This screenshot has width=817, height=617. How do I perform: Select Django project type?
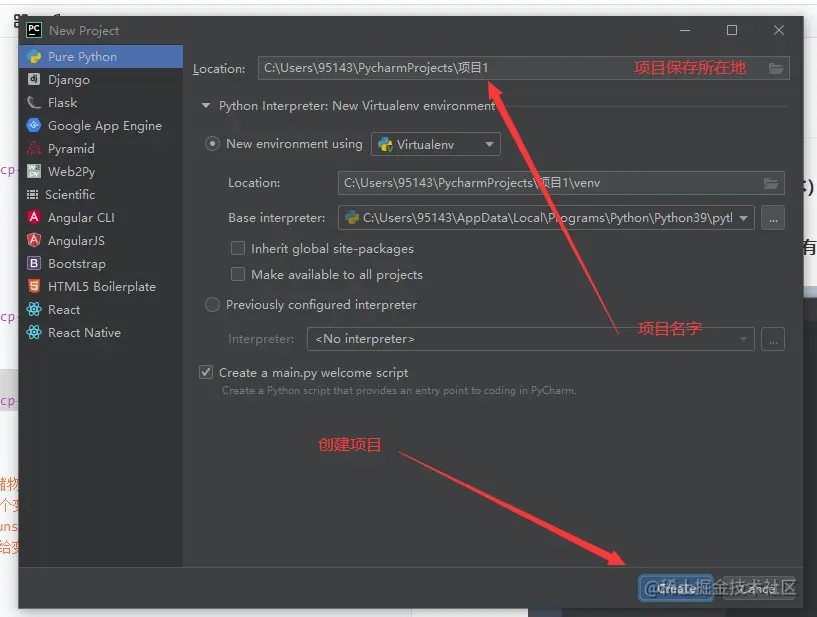click(x=101, y=79)
